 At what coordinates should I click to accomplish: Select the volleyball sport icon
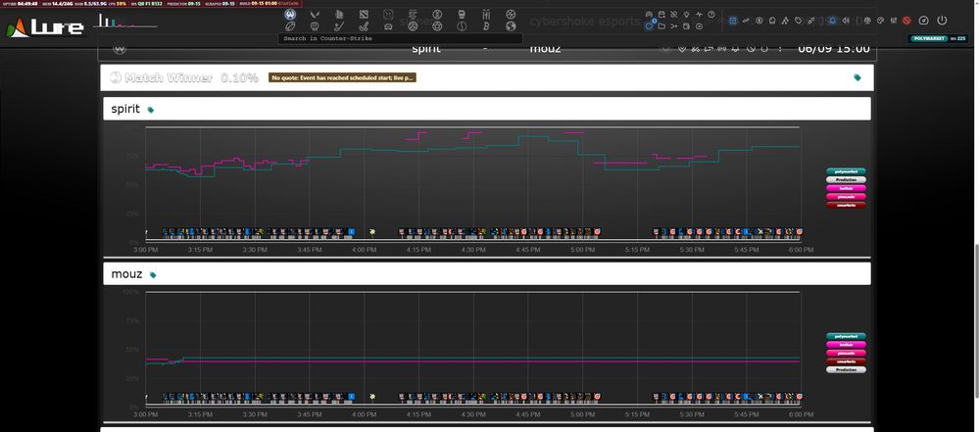tap(413, 26)
